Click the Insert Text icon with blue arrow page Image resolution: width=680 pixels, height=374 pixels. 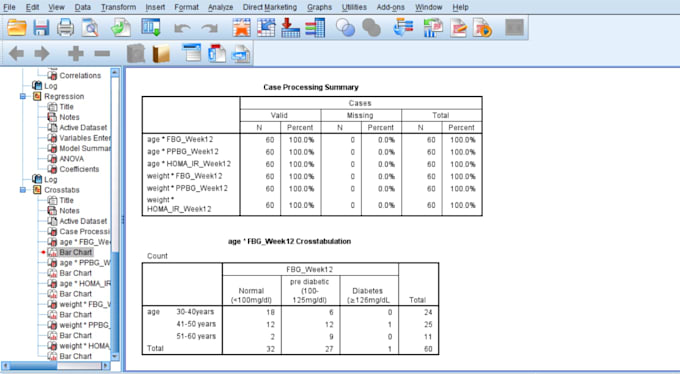(241, 54)
